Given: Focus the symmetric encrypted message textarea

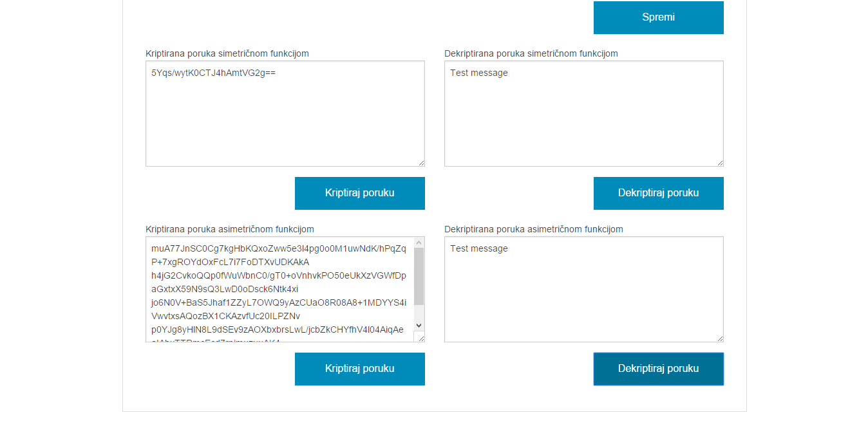Looking at the screenshot, I should coord(285,114).
